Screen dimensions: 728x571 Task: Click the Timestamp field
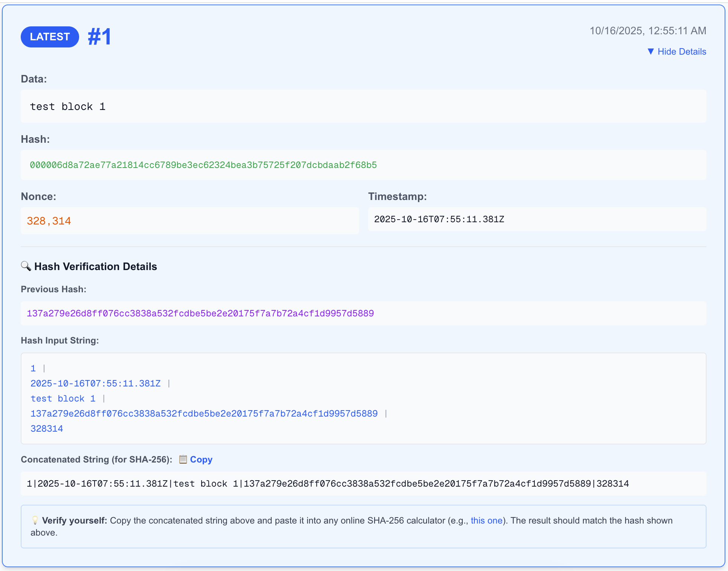click(x=537, y=219)
